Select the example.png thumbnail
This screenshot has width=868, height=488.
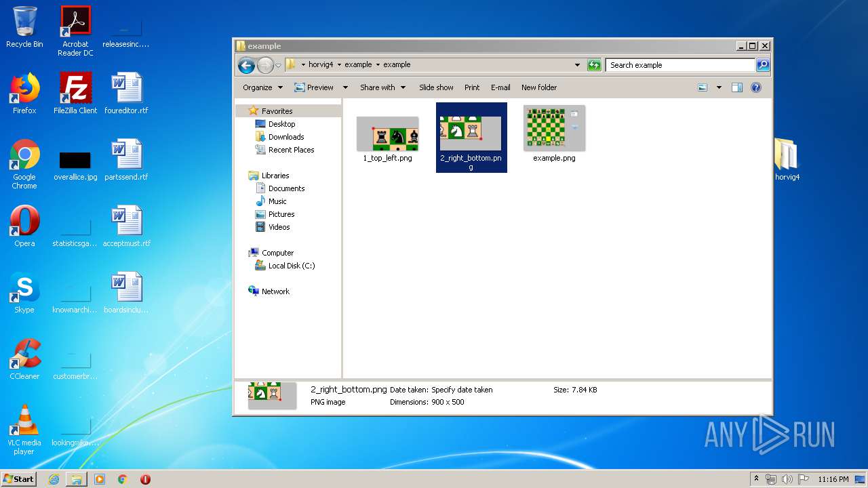554,128
